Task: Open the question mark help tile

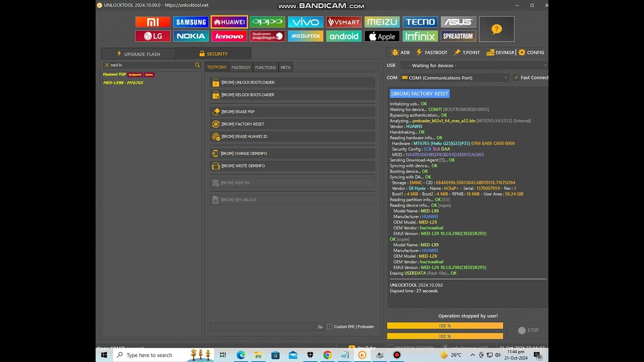Action: pyautogui.click(x=497, y=29)
